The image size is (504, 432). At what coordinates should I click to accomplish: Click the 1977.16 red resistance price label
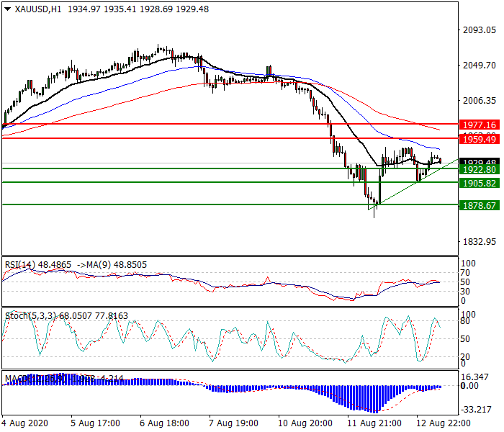[x=480, y=125]
